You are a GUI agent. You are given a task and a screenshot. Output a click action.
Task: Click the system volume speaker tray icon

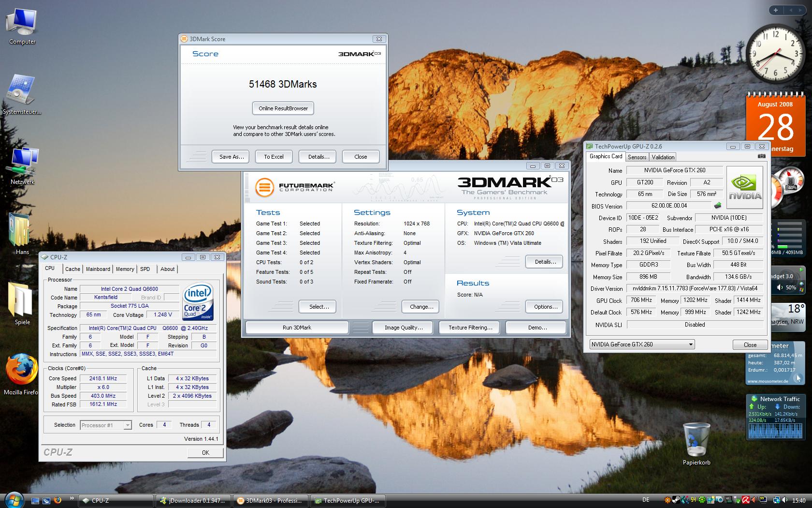(785, 501)
